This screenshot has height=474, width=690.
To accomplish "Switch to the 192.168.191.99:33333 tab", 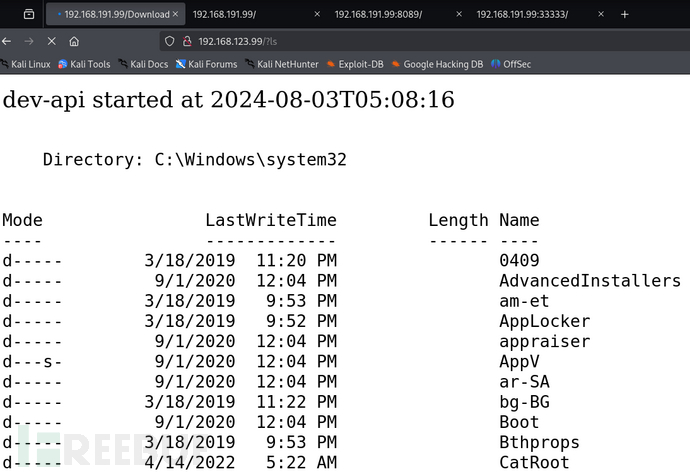I will pos(525,14).
